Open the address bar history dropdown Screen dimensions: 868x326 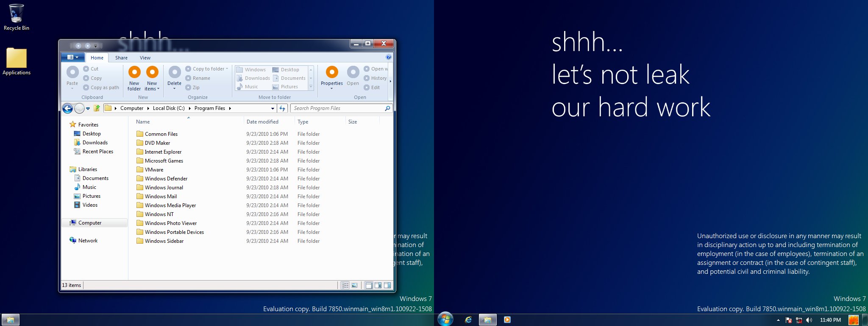273,109
